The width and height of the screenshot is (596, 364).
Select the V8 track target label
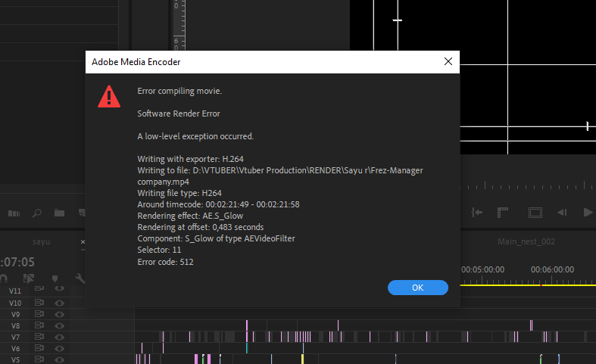15,325
